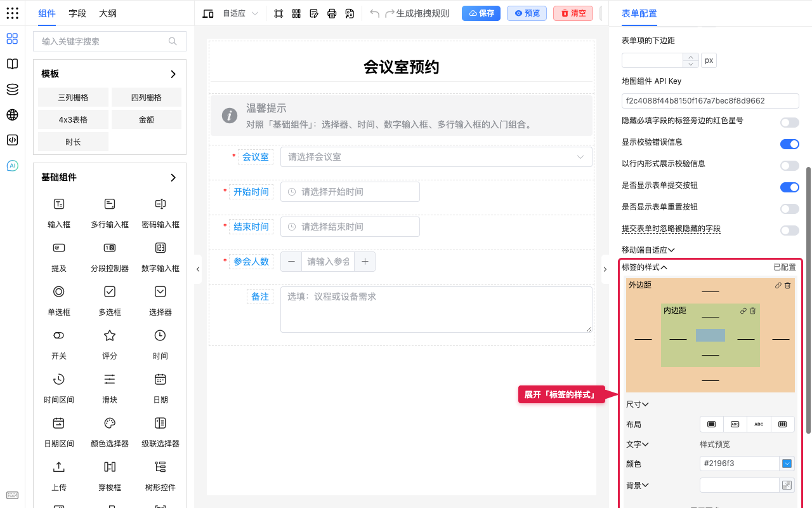This screenshot has height=508, width=812.
Task: Open the book icon in left sidebar
Action: (12, 64)
